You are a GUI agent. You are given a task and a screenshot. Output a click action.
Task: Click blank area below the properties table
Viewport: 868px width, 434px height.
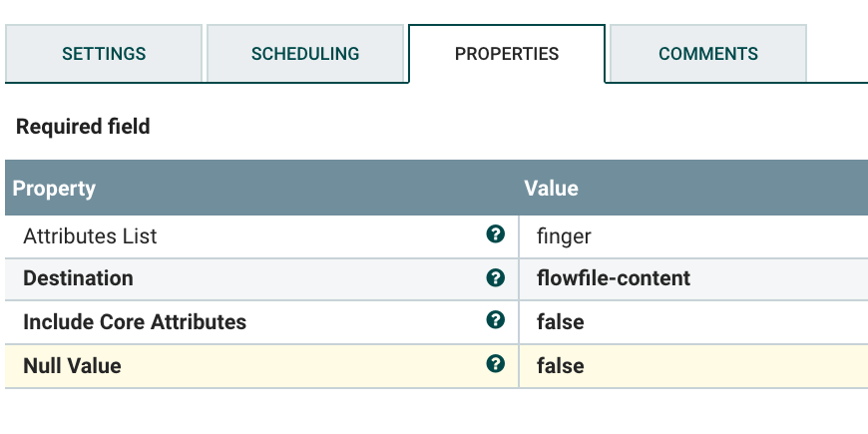click(x=434, y=411)
